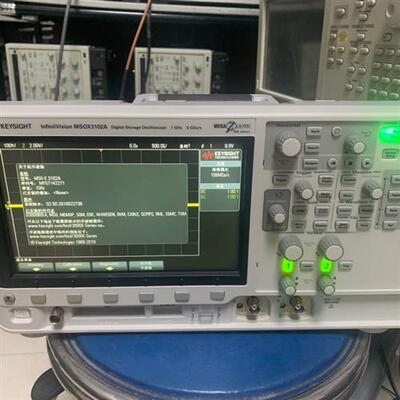Click the 2.00V/ channel scale readout
The width and height of the screenshot is (400, 400).
click(x=36, y=146)
